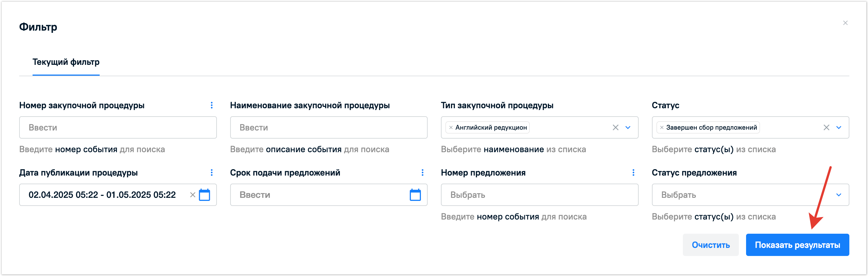Expand the Тип закупочной процедуры dropdown
868x276 pixels.
(x=628, y=127)
